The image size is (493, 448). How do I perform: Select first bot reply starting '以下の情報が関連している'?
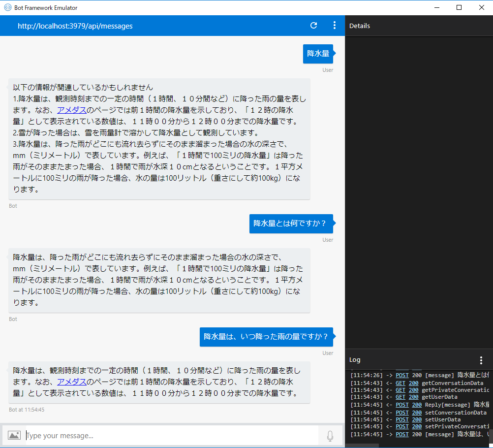pos(159,139)
